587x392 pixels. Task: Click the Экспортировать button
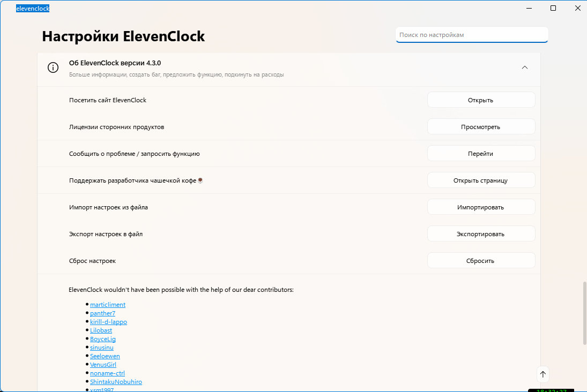pyautogui.click(x=481, y=234)
